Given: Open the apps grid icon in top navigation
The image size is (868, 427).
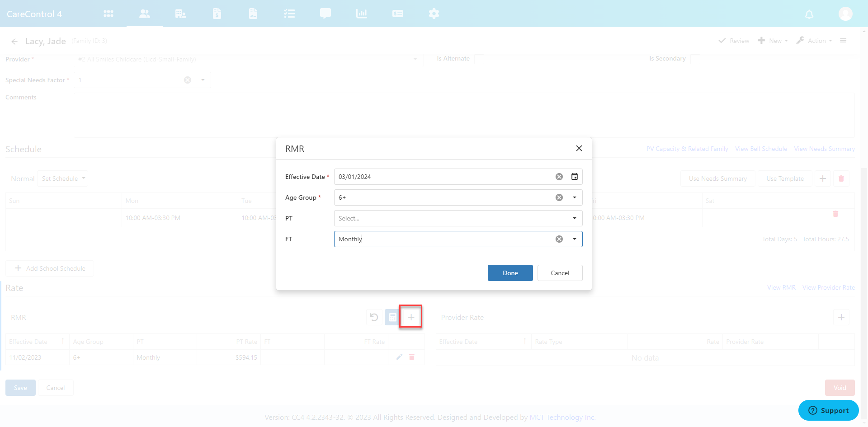Looking at the screenshot, I should pos(108,14).
